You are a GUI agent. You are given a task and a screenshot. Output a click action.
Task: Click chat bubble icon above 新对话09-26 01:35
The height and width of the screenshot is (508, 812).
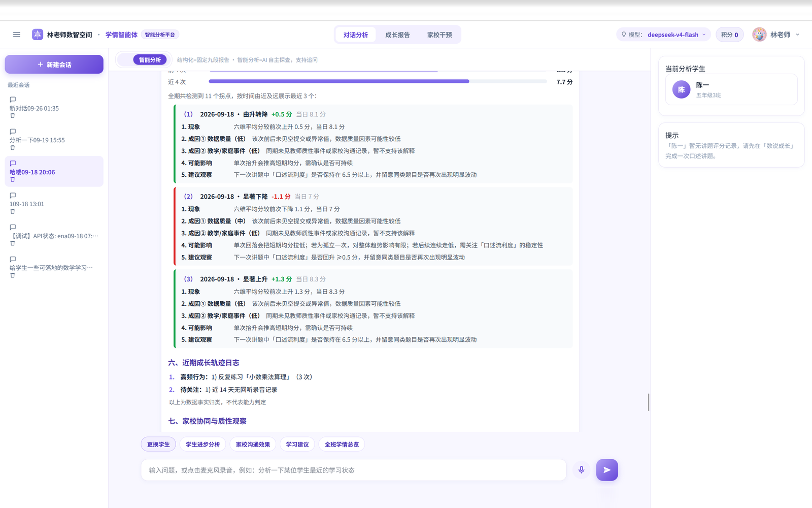click(x=13, y=100)
